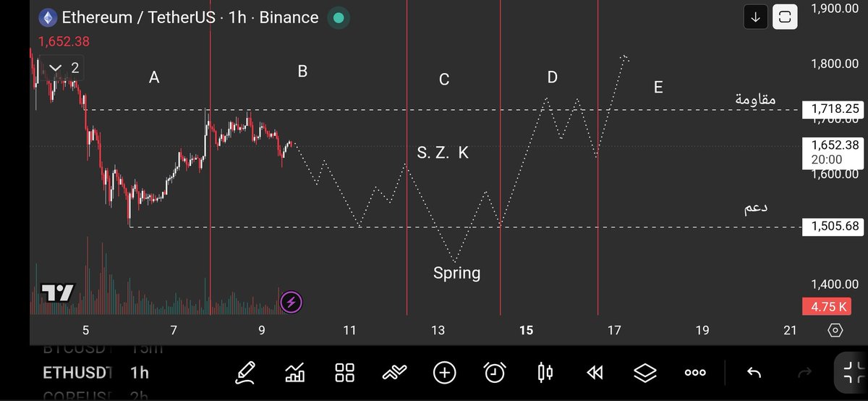
Task: Select the Spring text annotation
Action: tap(456, 273)
